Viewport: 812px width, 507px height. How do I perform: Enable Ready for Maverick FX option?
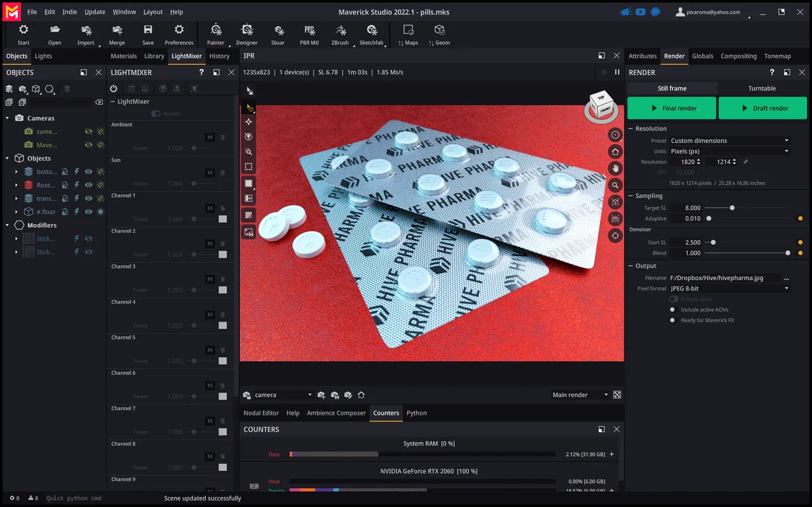[x=672, y=320]
